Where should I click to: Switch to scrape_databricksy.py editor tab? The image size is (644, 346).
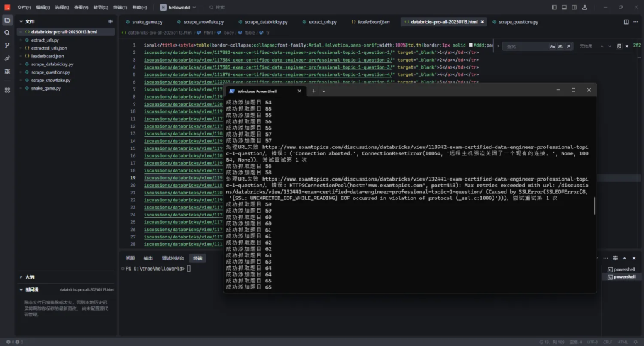[264, 22]
